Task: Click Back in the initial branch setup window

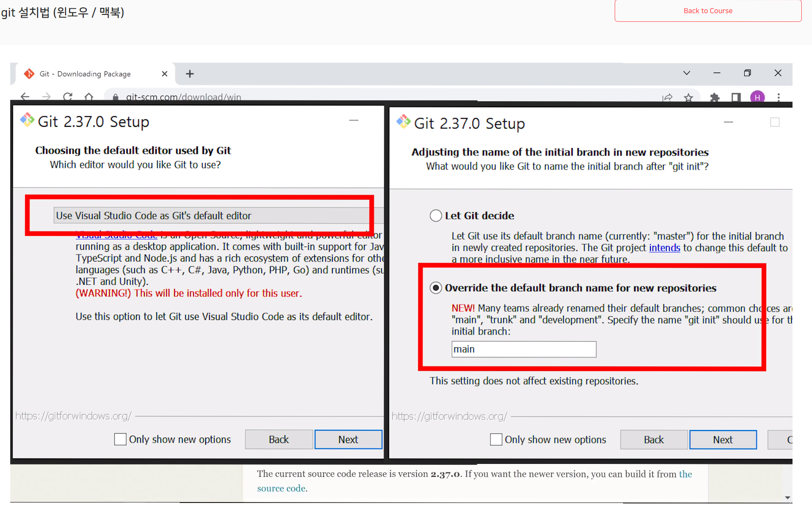Action: click(x=654, y=440)
